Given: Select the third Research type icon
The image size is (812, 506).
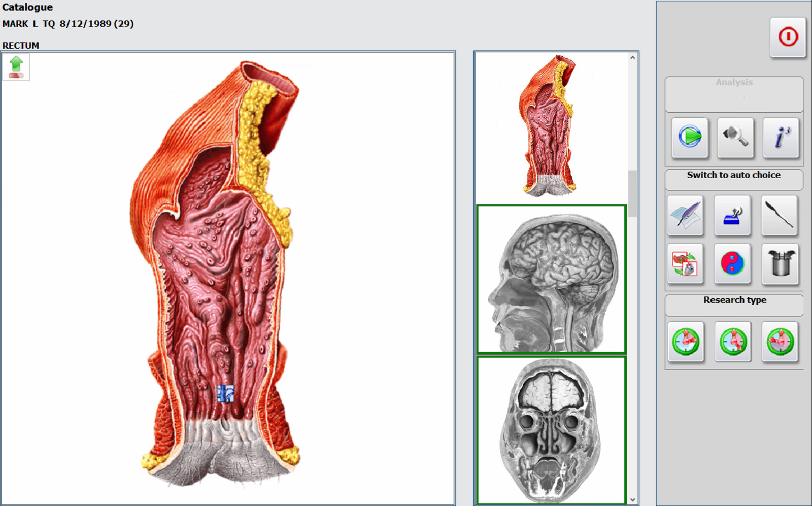Looking at the screenshot, I should click(780, 342).
